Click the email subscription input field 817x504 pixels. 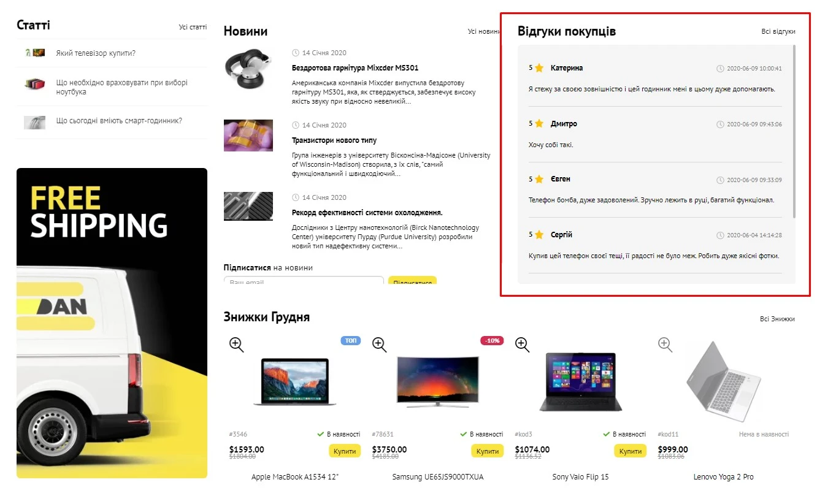pyautogui.click(x=304, y=280)
